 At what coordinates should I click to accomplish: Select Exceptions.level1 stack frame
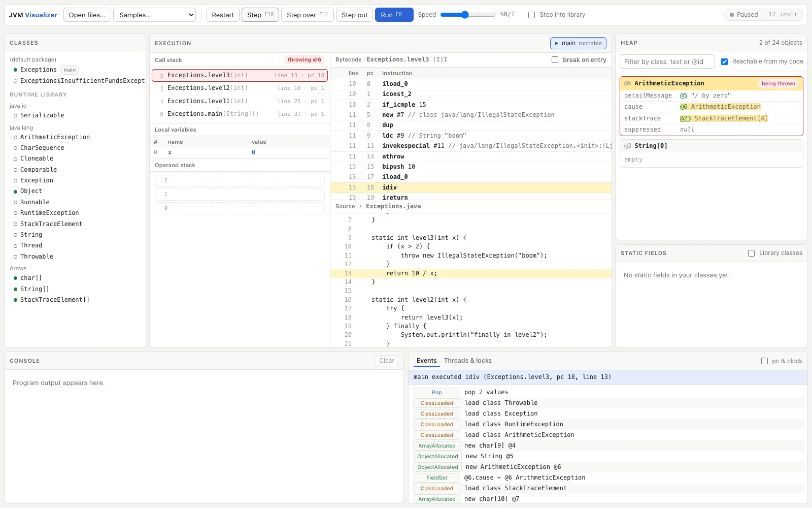(240, 101)
